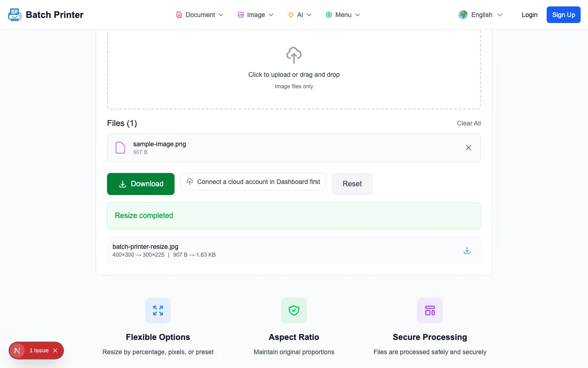The image size is (588, 368).
Task: Click the Image menu chevron arrow
Action: tap(271, 15)
